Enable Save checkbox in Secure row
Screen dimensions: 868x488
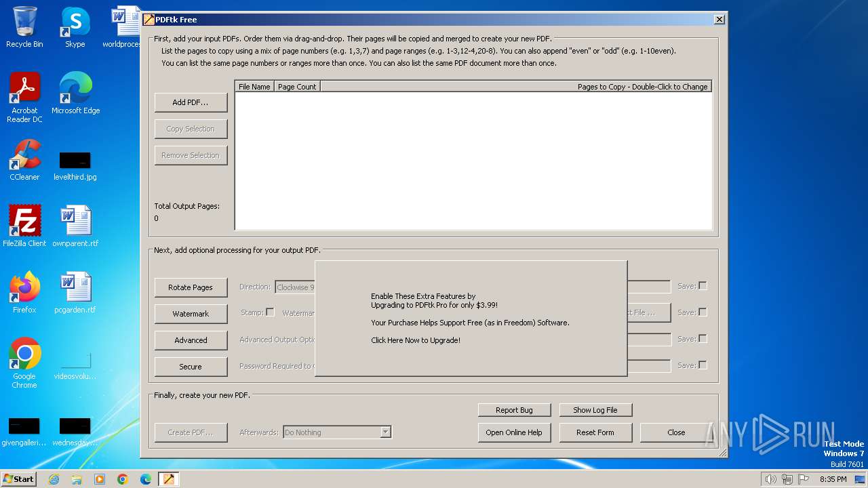[703, 365]
